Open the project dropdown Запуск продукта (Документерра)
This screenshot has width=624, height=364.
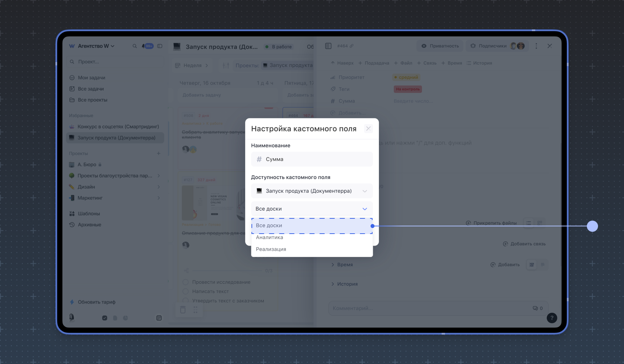coord(312,191)
